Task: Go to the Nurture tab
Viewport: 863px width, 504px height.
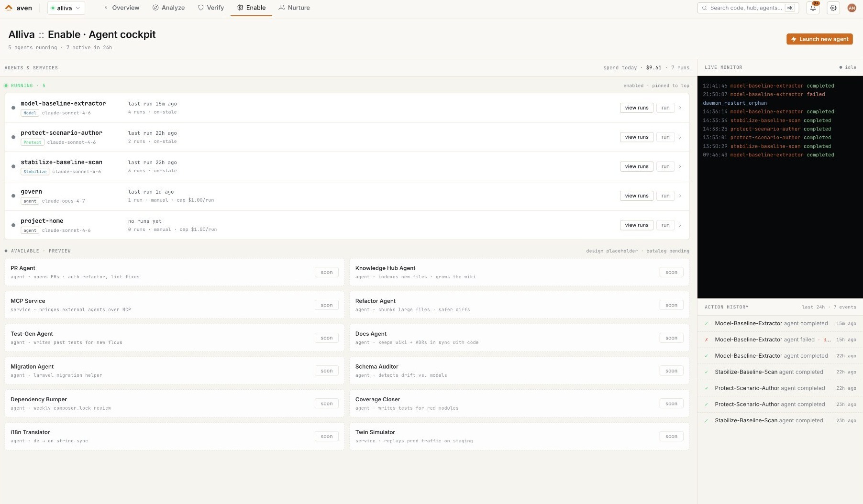Action: point(294,8)
